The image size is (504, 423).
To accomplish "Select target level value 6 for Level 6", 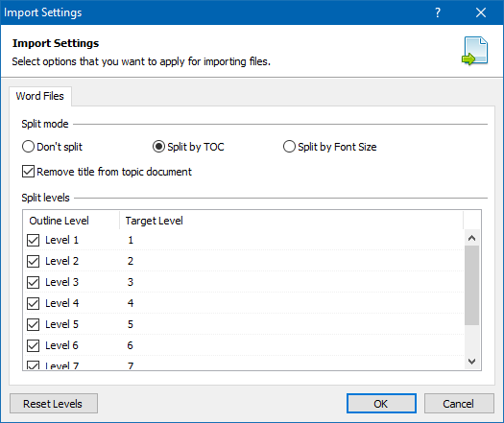I will (x=130, y=345).
